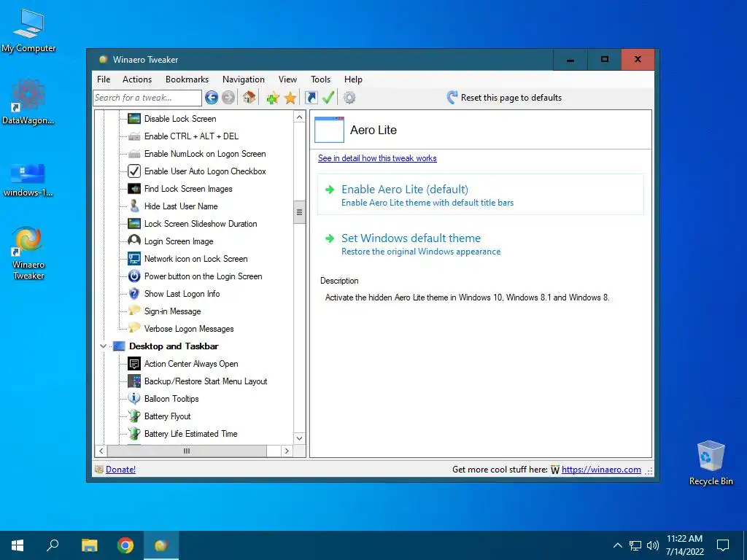Click the Battery Flyout icon
The width and height of the screenshot is (747, 560).
134,416
